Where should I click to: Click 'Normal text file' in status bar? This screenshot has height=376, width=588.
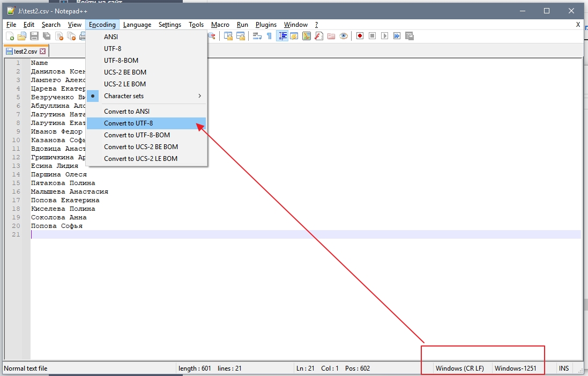(x=26, y=368)
